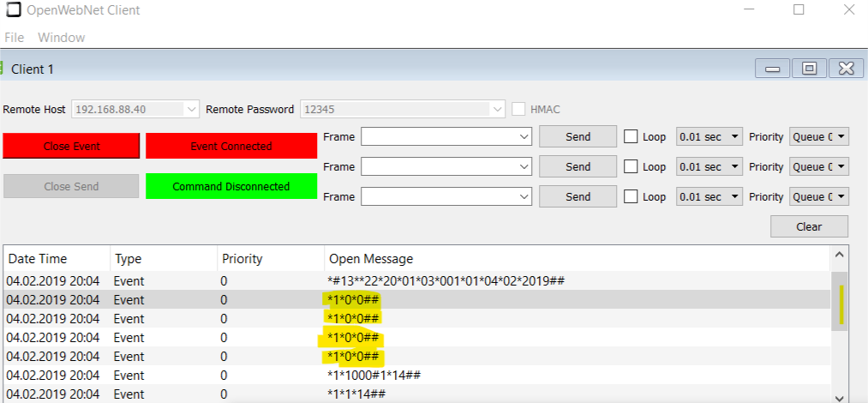Select the *#13**22*20*01*03*001 message row

(417, 281)
